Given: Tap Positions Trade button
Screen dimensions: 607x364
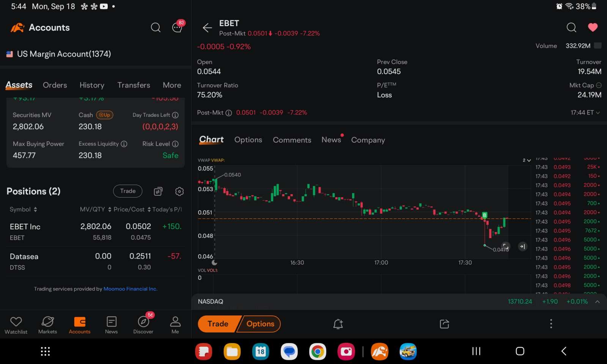Looking at the screenshot, I should (x=128, y=191).
